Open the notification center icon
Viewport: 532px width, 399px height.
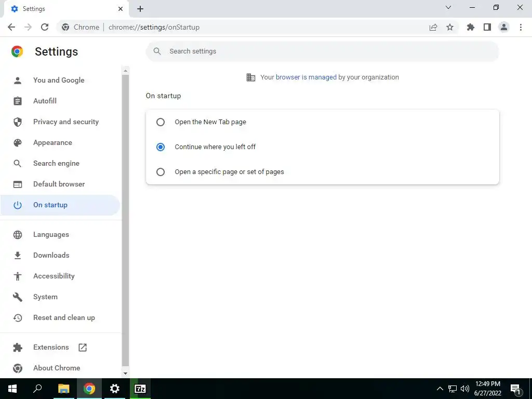tap(515, 389)
